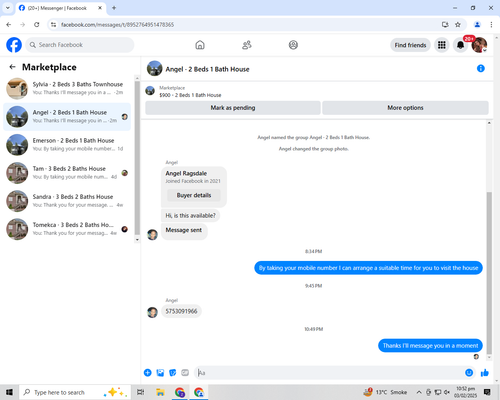Open the Friends icon in top navigation
500x400 pixels.
247,45
